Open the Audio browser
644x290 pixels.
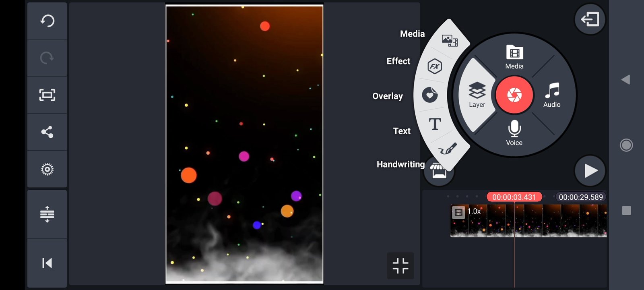[552, 95]
